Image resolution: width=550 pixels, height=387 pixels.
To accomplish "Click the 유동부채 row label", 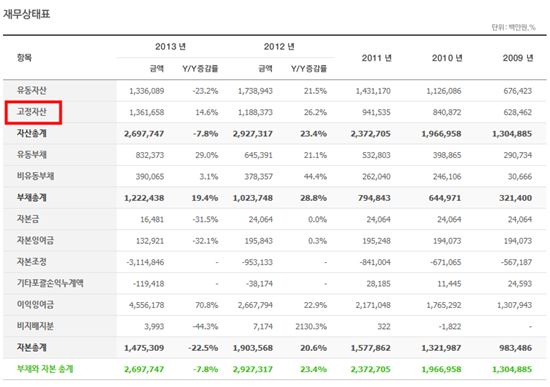I will coord(32,155).
